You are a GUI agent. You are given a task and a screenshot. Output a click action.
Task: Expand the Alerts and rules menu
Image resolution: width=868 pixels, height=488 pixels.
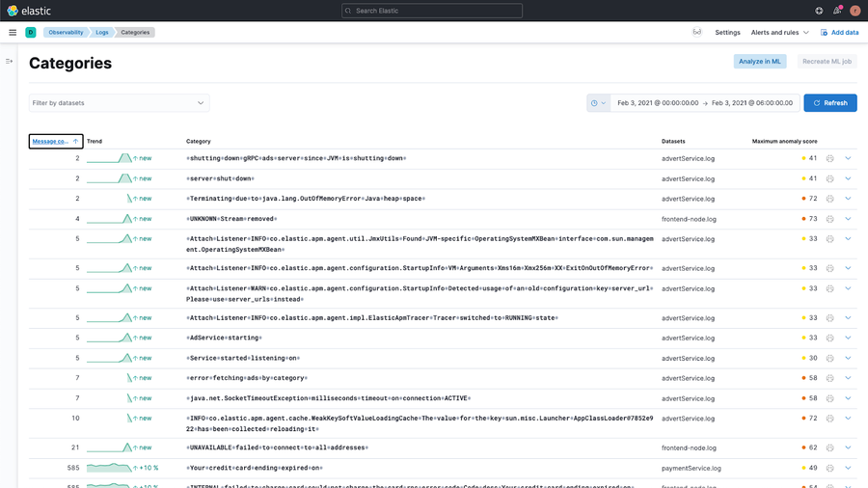[779, 32]
